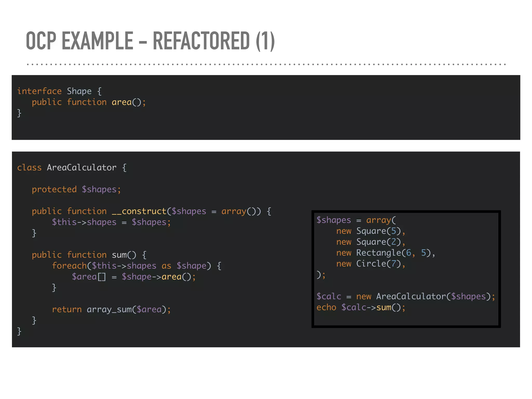Click '$area[] = $shape->area();' line

tap(134, 277)
